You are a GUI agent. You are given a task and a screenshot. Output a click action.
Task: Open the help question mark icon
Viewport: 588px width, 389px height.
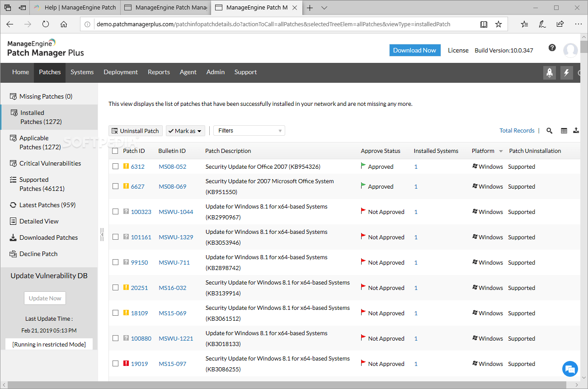pos(552,47)
